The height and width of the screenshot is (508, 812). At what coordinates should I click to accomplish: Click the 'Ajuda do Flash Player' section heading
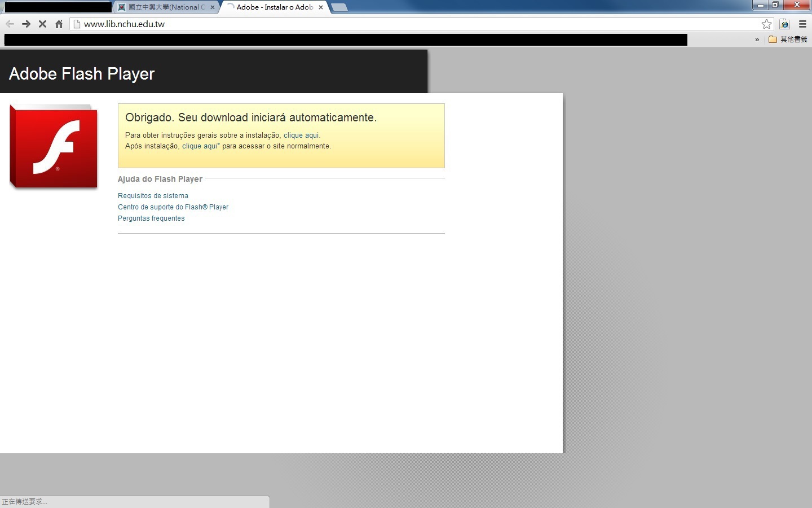click(x=160, y=179)
